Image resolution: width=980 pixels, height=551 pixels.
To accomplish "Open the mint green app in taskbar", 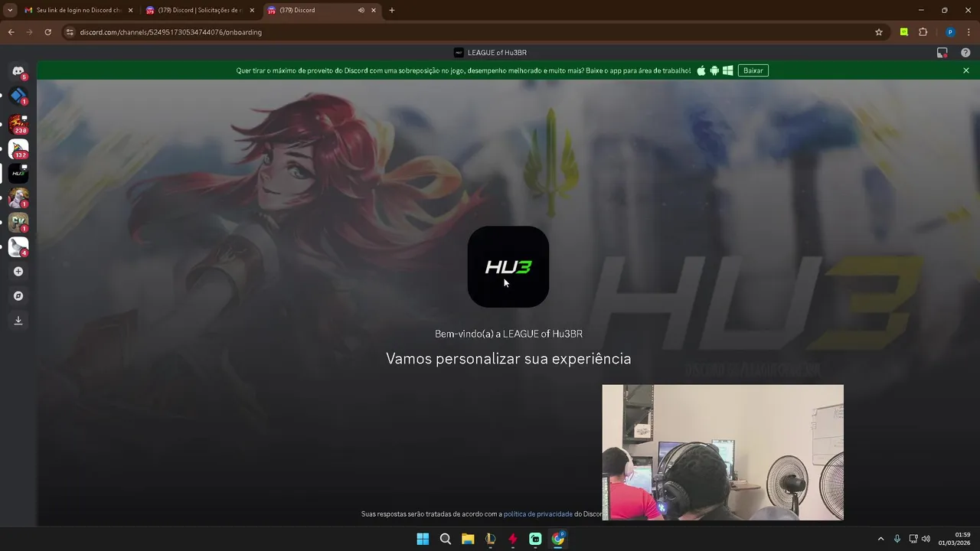I will click(x=535, y=539).
